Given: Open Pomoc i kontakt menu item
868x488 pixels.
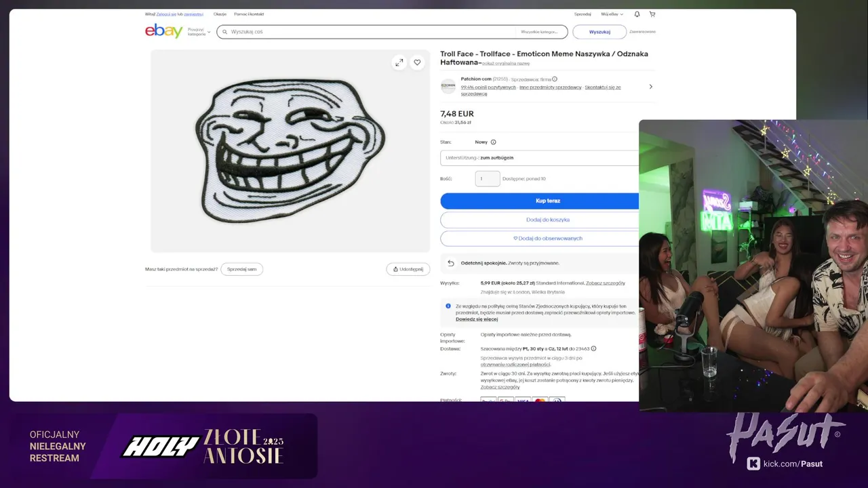Looking at the screenshot, I should [x=249, y=14].
